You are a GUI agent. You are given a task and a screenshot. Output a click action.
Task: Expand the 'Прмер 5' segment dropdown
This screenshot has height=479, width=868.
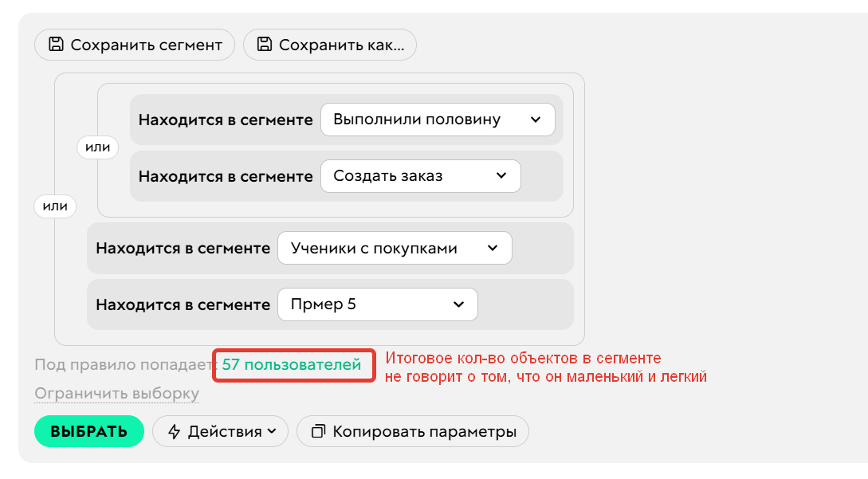click(377, 304)
